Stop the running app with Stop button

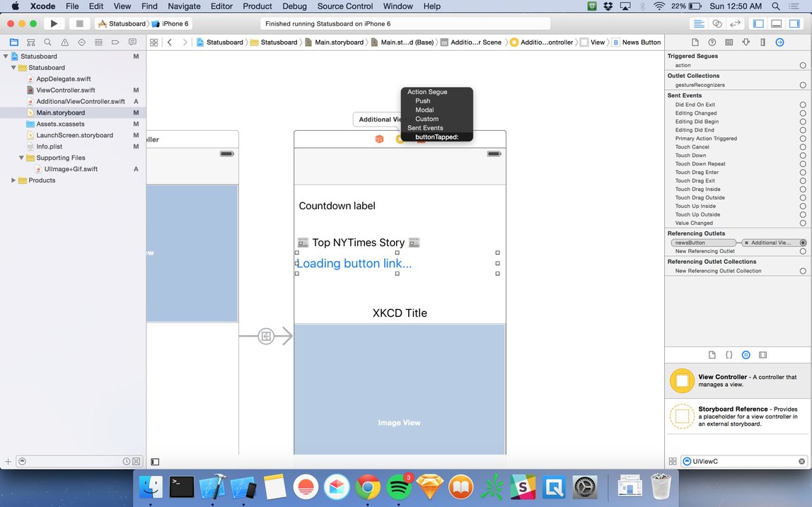click(x=80, y=23)
